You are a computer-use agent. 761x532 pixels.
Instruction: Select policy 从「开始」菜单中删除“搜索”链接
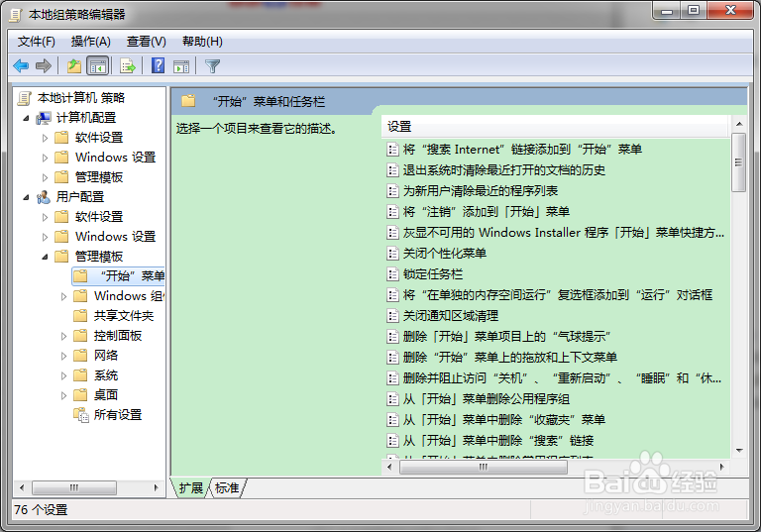click(498, 441)
